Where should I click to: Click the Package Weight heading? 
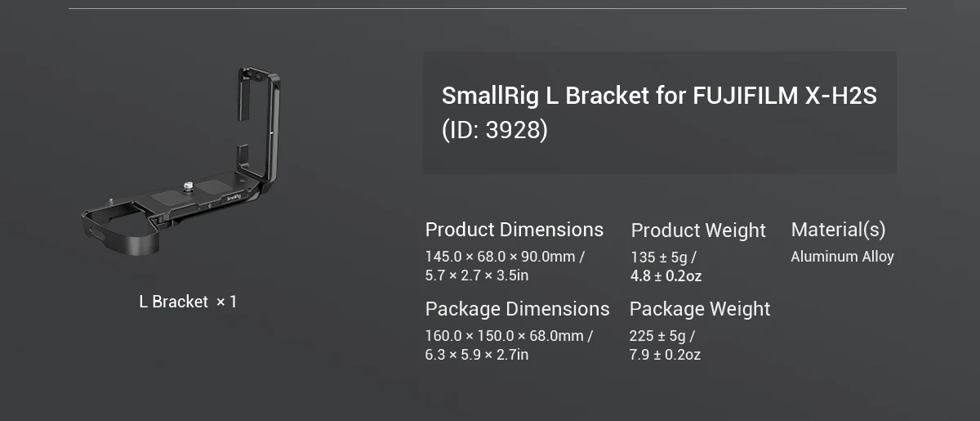pos(699,309)
